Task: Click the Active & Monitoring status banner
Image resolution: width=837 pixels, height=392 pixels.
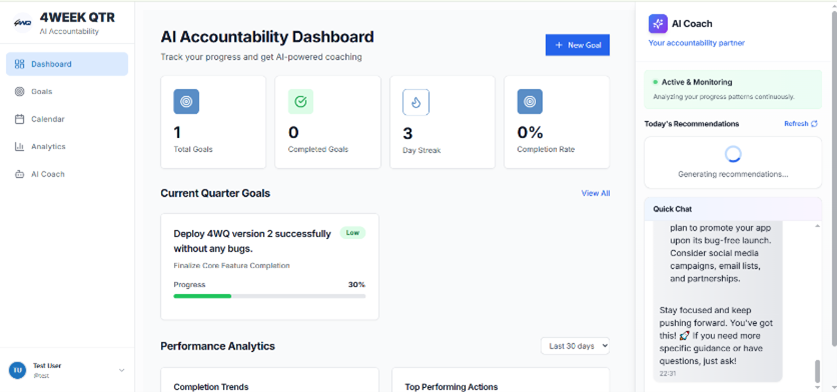Action: click(733, 89)
